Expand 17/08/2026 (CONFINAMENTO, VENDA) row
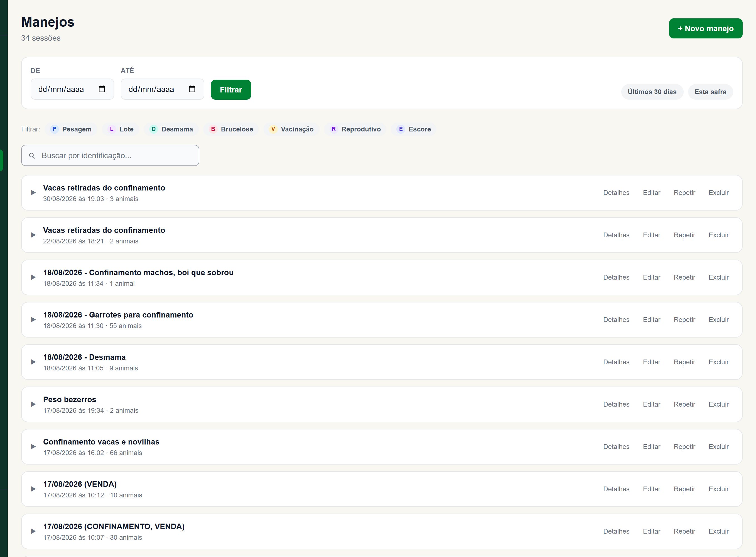This screenshot has height=557, width=756. 33,531
